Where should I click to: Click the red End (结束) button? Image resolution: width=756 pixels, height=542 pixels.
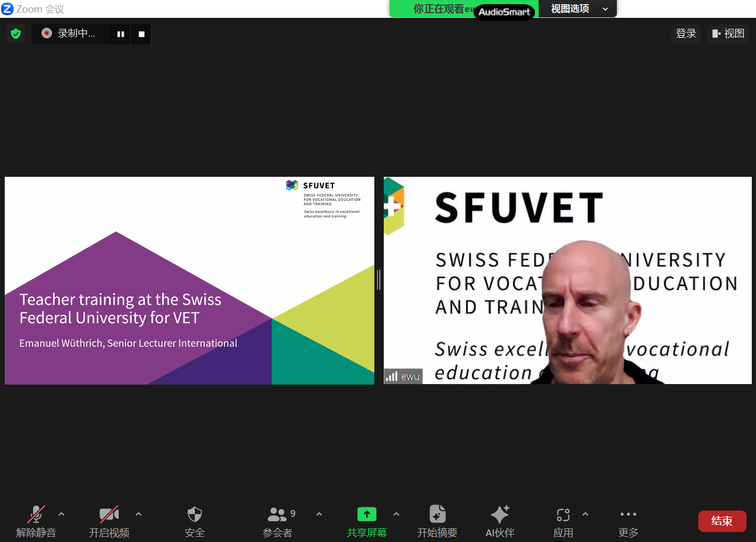722,521
